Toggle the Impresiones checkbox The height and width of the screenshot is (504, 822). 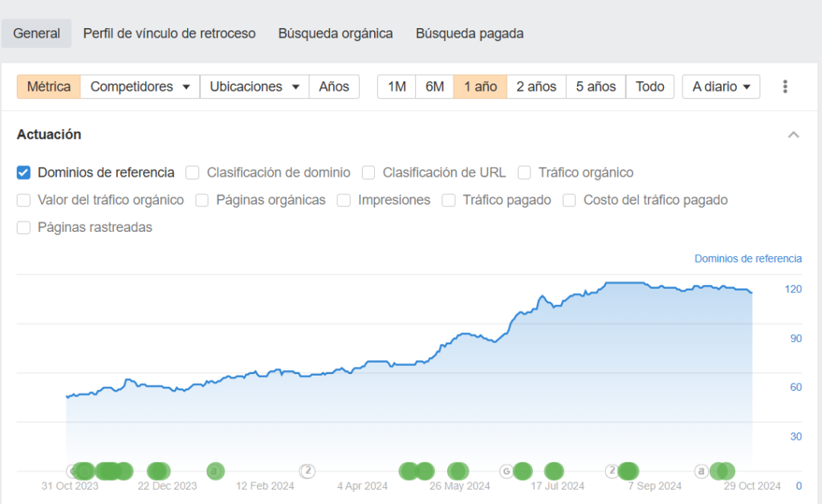point(344,200)
